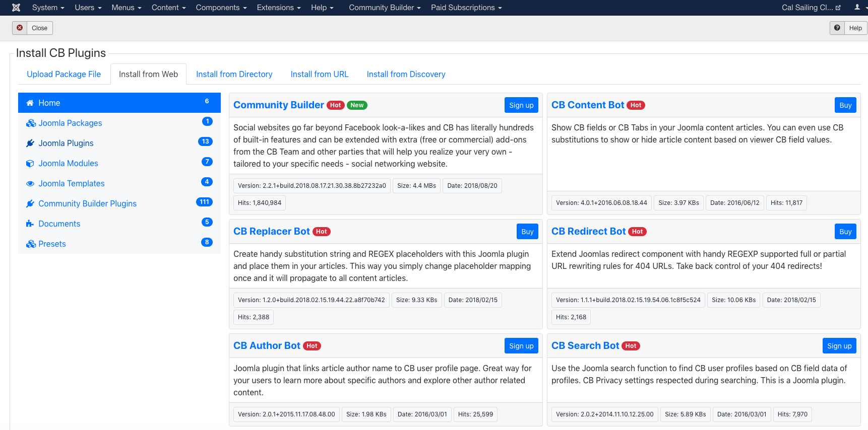The height and width of the screenshot is (430, 868).
Task: Buy CB Content Bot
Action: (845, 105)
